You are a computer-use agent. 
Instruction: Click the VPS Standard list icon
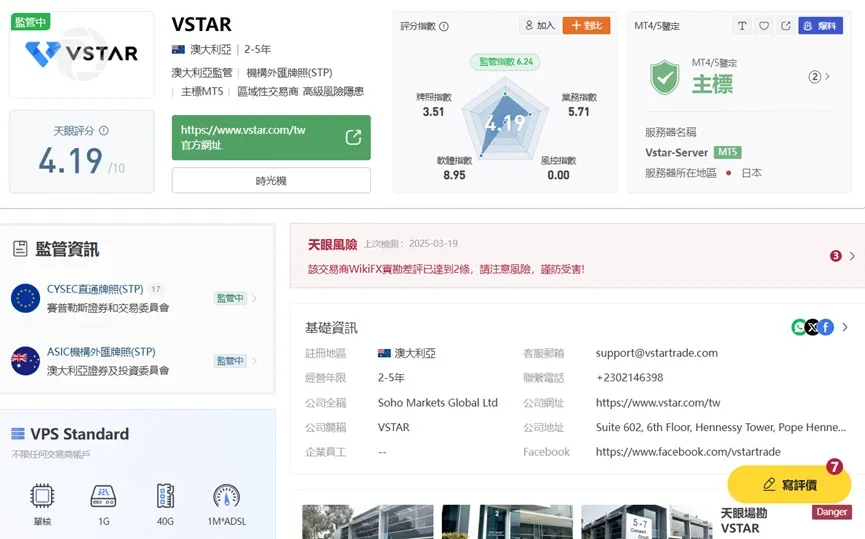coord(18,434)
